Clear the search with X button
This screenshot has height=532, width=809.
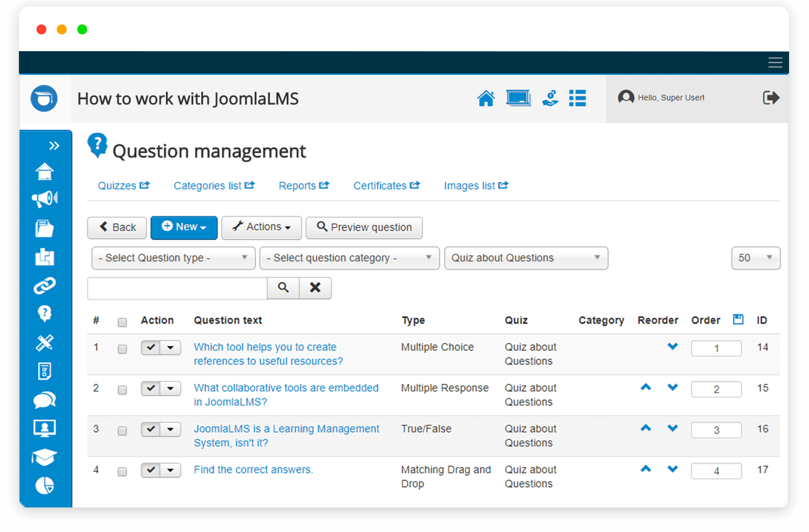[x=315, y=288]
